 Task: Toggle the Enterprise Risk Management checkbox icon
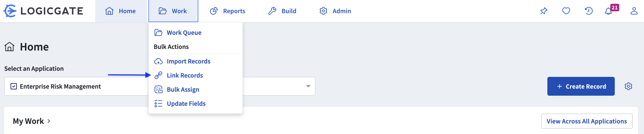pyautogui.click(x=13, y=86)
